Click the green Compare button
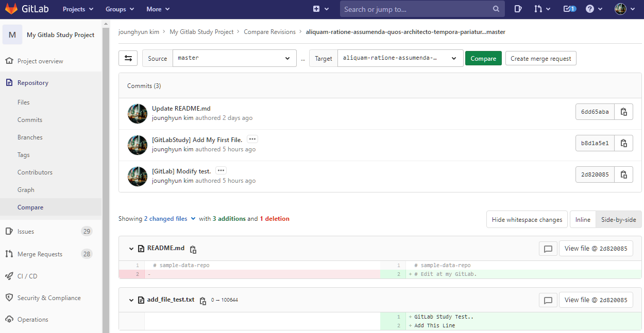Viewport: 644px width, 333px height. pos(483,58)
